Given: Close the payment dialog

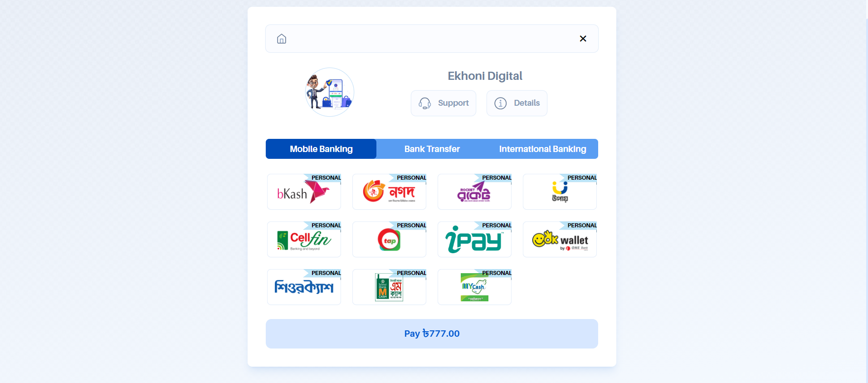Looking at the screenshot, I should point(583,39).
